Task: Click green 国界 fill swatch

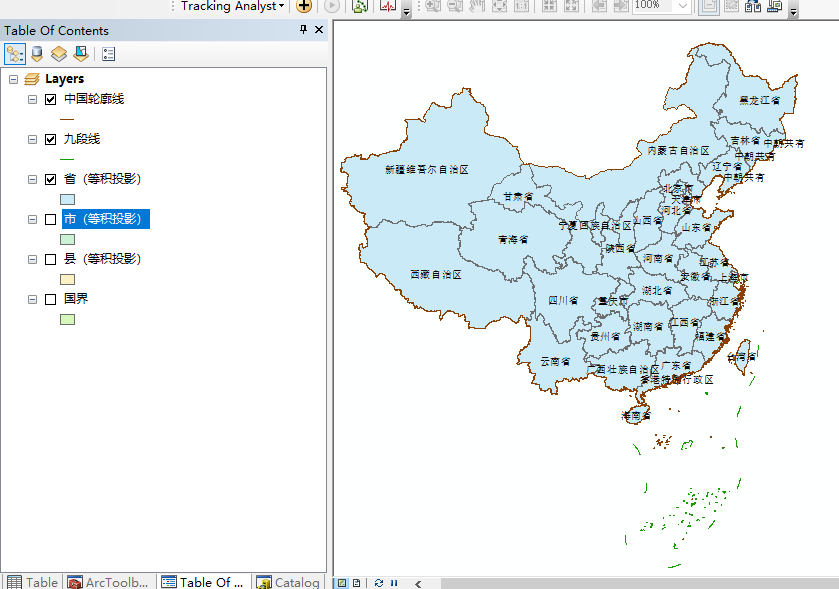Action: coord(67,319)
